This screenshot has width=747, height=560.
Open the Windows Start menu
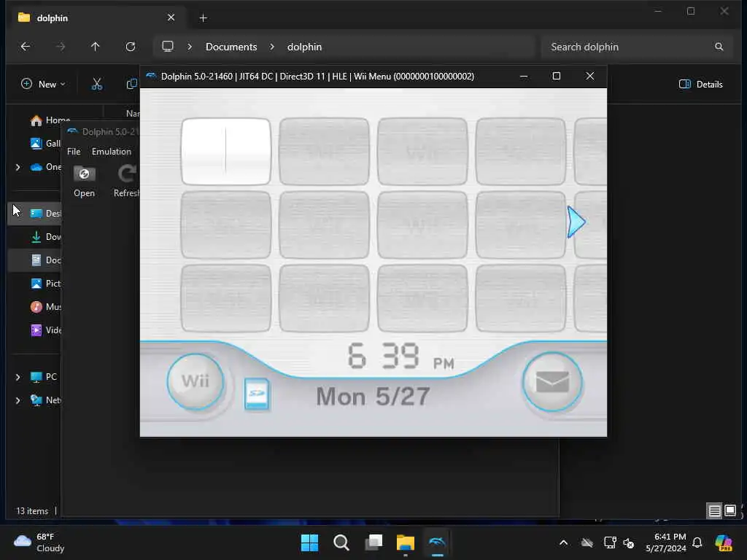pyautogui.click(x=309, y=542)
